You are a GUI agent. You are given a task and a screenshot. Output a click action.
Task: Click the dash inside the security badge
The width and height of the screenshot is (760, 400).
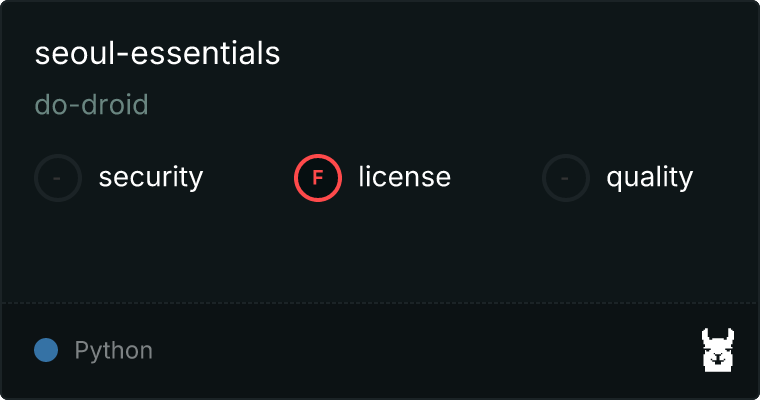click(58, 178)
